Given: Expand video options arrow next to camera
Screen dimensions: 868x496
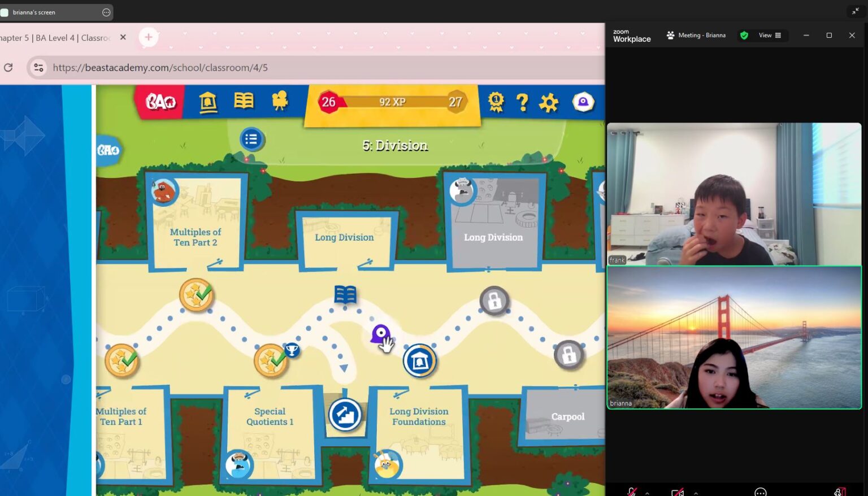Looking at the screenshot, I should (696, 493).
